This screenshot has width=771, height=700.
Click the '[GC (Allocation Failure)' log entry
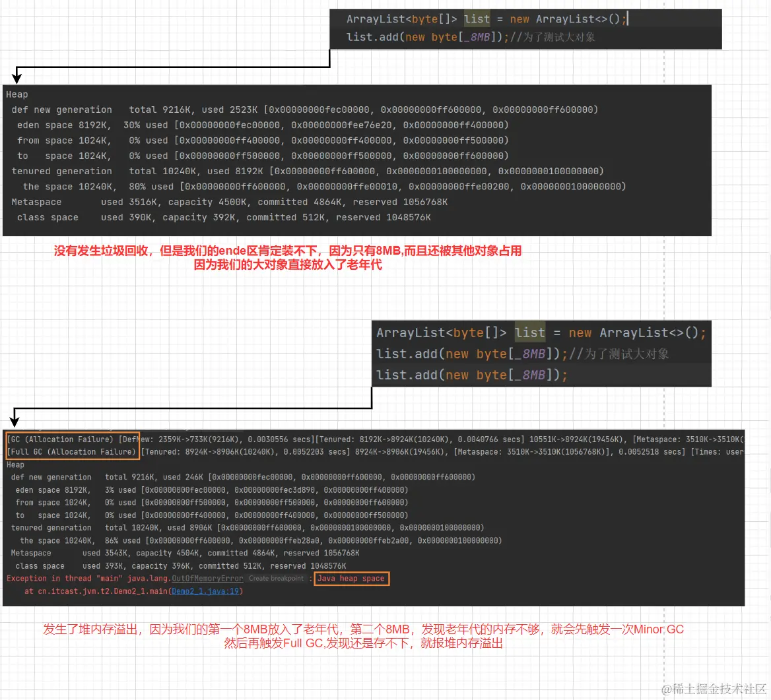pos(60,439)
